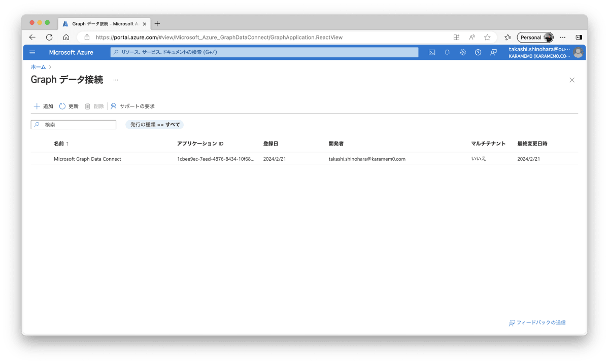Open the notifications bell
Viewport: 609px width, 364px height.
(447, 52)
